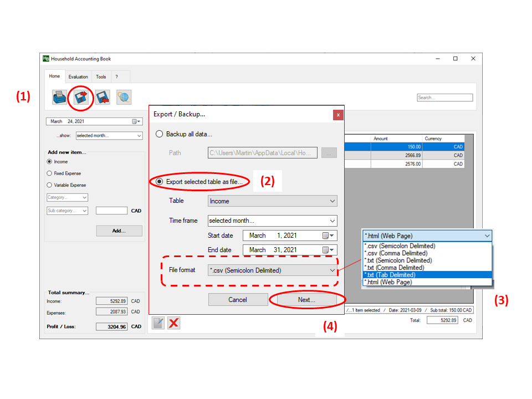Open the File format combo box
Screen dimensions: 532x399
coord(272,270)
